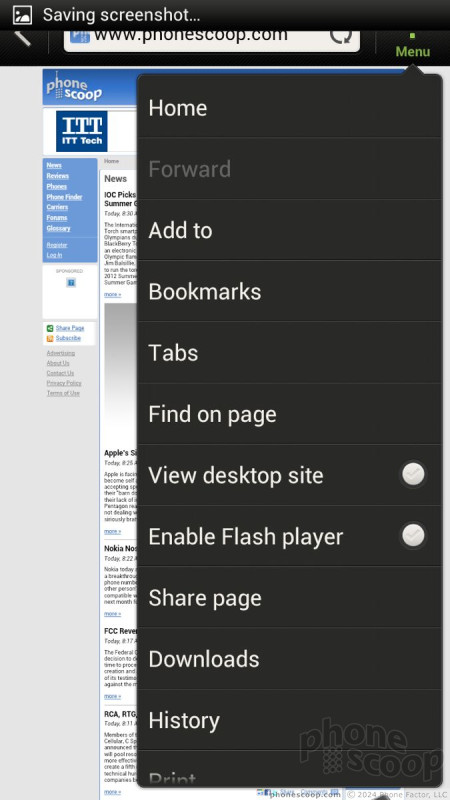The width and height of the screenshot is (450, 800).
Task: Click the orange Subscribe RSS icon
Action: click(49, 338)
